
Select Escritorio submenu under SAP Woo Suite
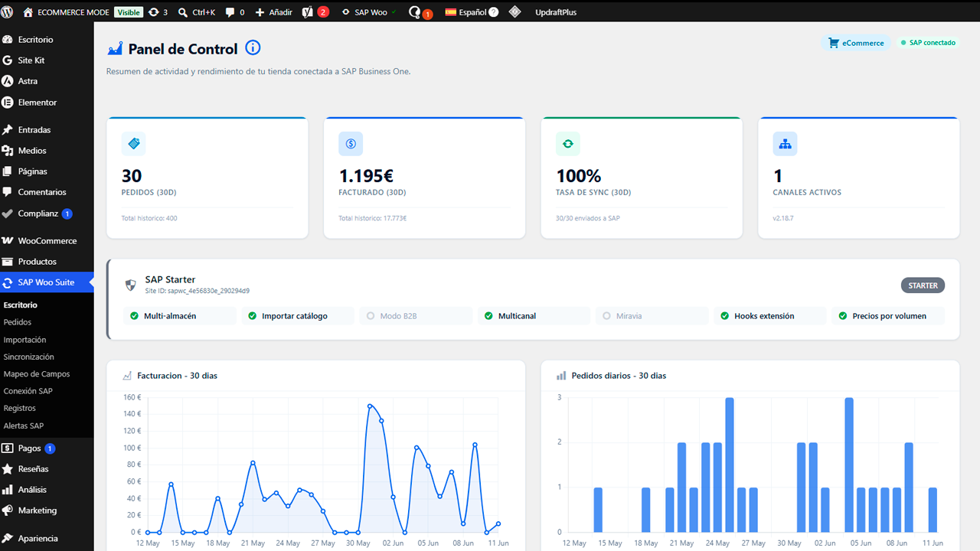(x=21, y=305)
